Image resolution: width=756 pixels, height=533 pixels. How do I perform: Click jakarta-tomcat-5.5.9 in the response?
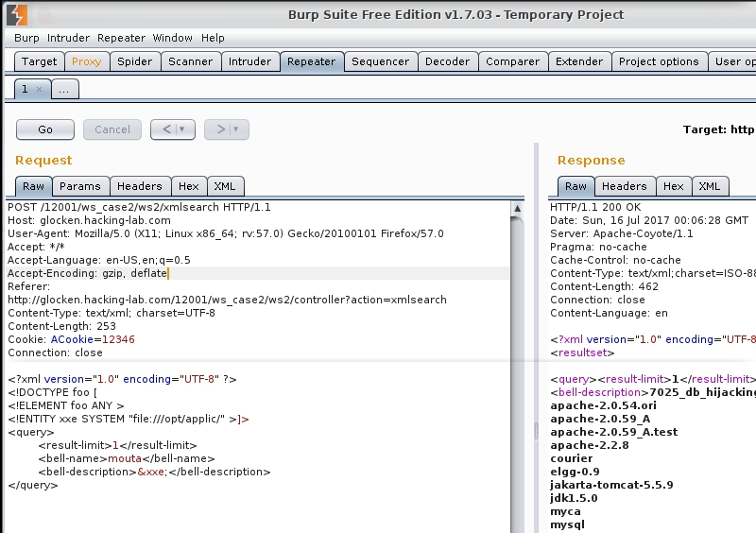coord(611,485)
